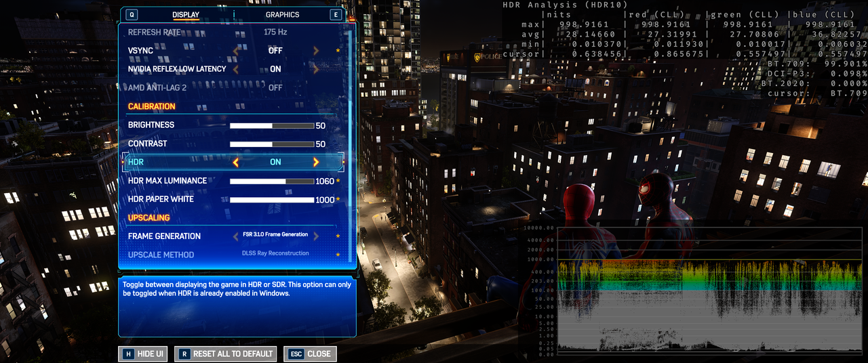Click the UPSCALING section heading
The image size is (868, 363).
[x=149, y=218]
